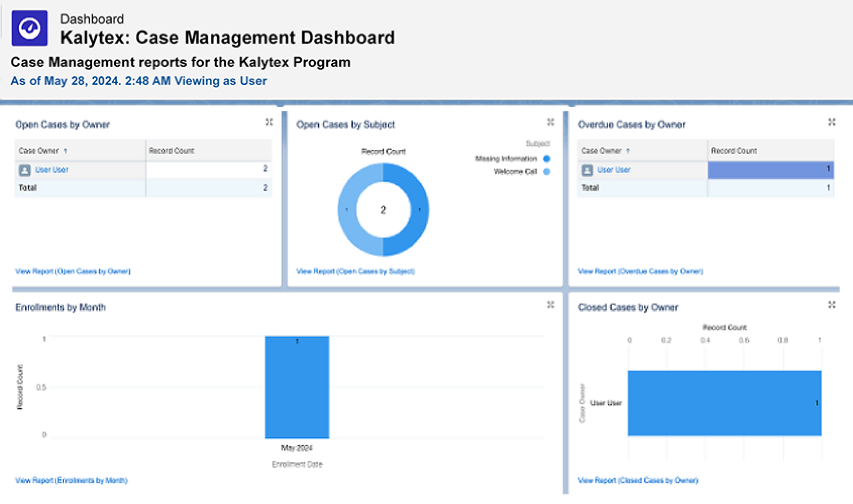
Task: Click user avatar icon in Overdue Cases table
Action: click(x=587, y=170)
